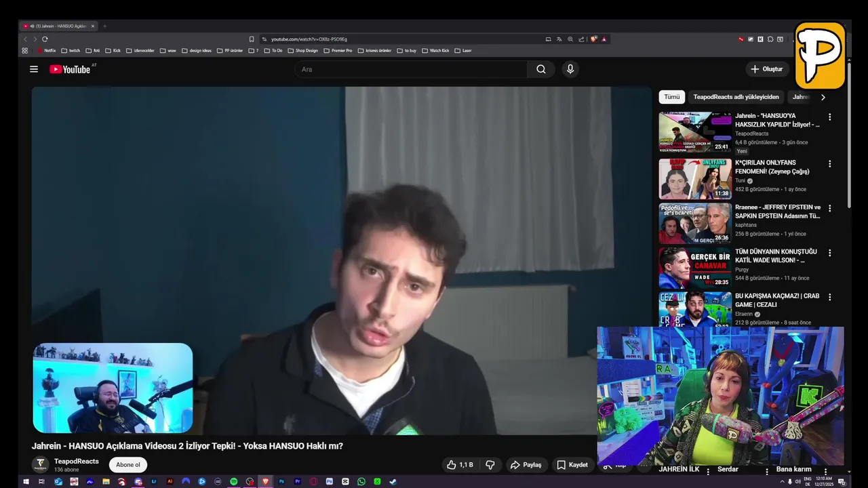Start voice search with the microphone icon

[570, 69]
